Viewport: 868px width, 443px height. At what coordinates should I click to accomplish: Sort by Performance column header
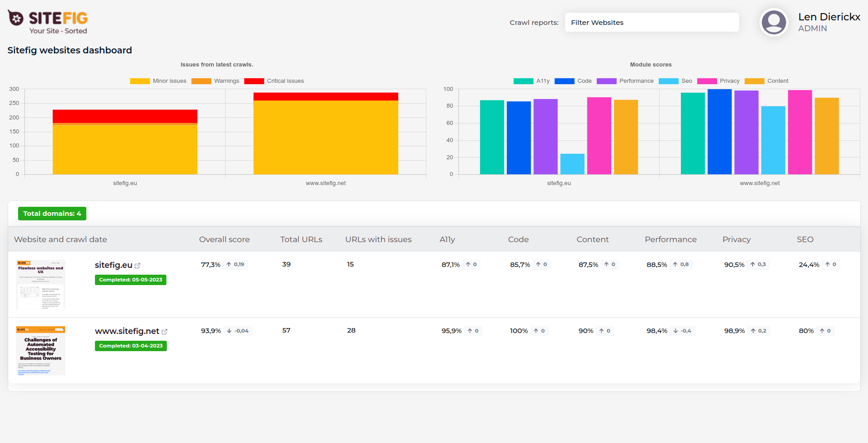[x=670, y=239]
